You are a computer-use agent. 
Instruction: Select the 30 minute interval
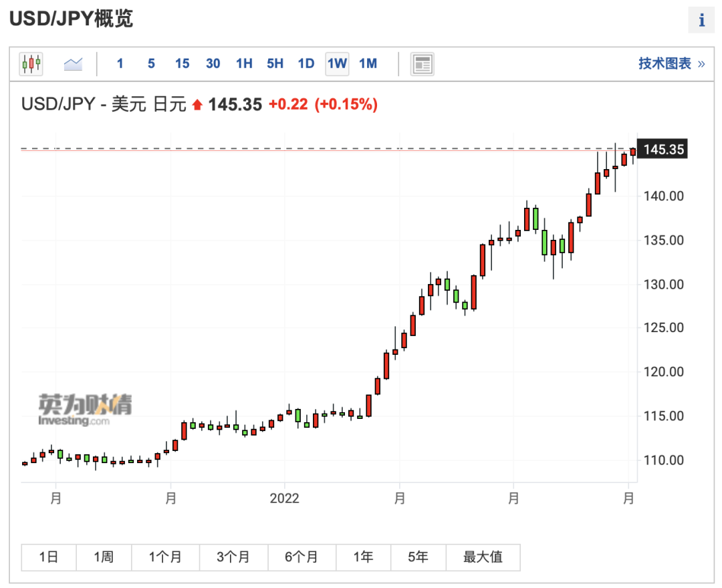[213, 63]
